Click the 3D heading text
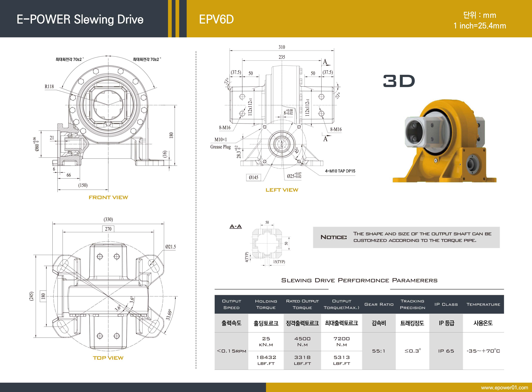 399,81
